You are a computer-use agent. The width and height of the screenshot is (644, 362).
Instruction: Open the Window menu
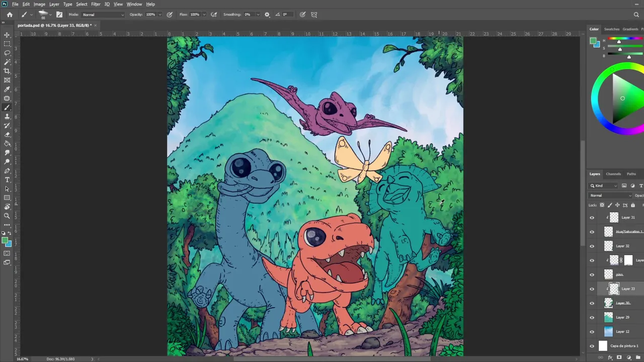[134, 4]
